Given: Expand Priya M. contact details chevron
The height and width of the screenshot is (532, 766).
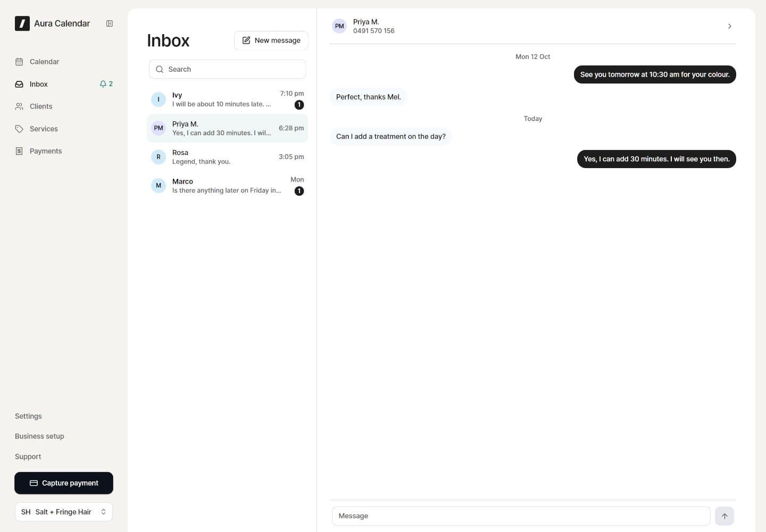Looking at the screenshot, I should coord(730,26).
